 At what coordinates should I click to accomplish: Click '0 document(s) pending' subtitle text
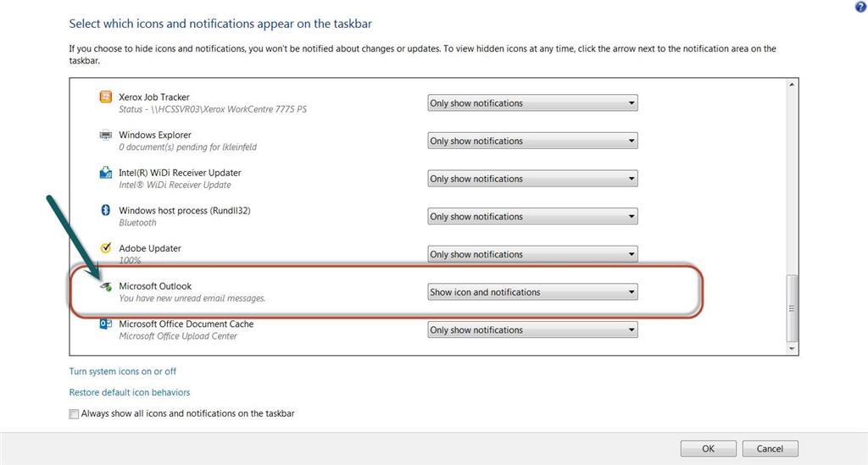(187, 147)
